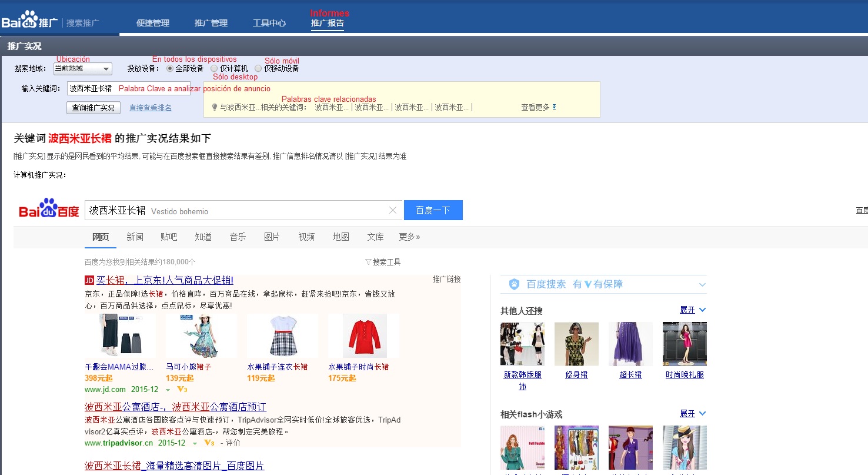This screenshot has height=475, width=868.
Task: Open www.tripadvisor.cn green URL
Action: (x=119, y=443)
